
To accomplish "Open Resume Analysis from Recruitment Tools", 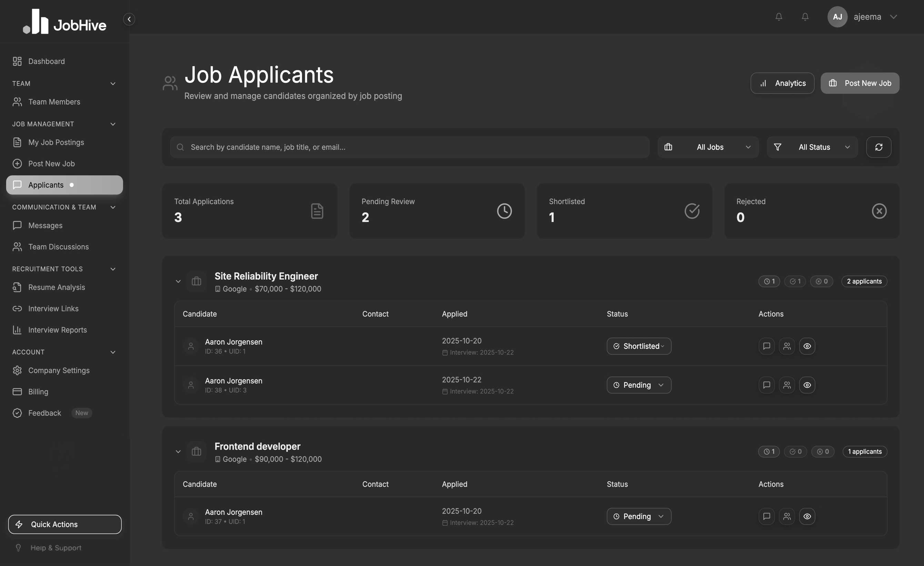I will coord(57,287).
